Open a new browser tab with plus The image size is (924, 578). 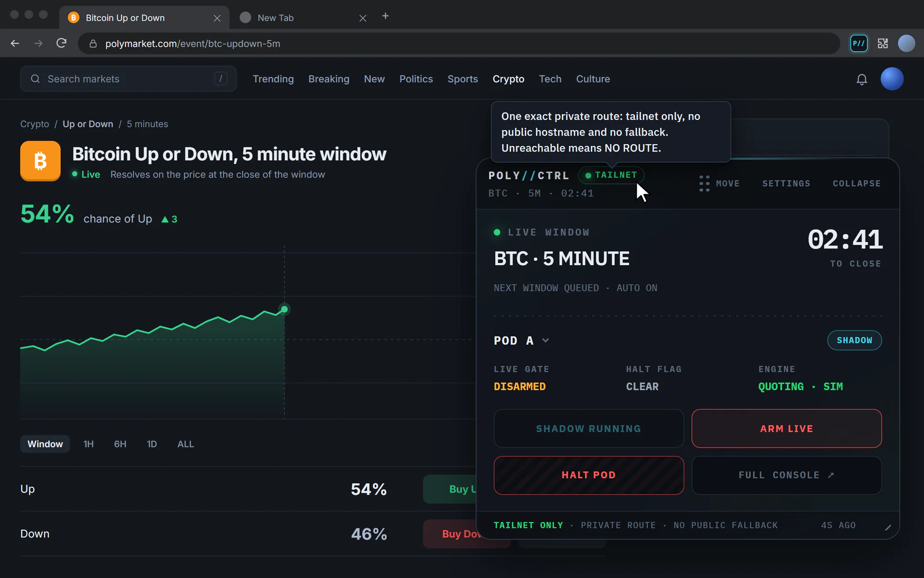[385, 16]
